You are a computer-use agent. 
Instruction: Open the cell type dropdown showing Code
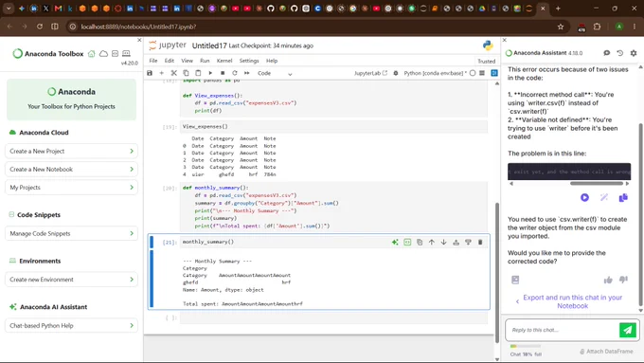275,73
